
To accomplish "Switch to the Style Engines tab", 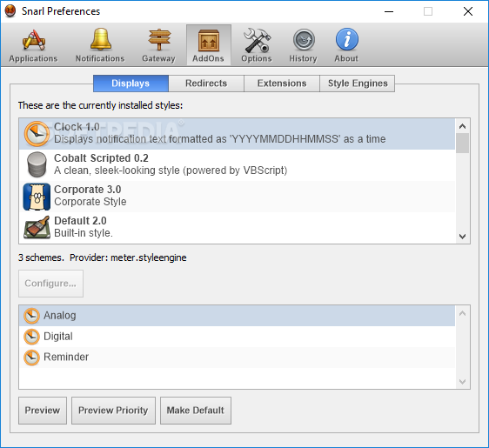I will click(358, 84).
